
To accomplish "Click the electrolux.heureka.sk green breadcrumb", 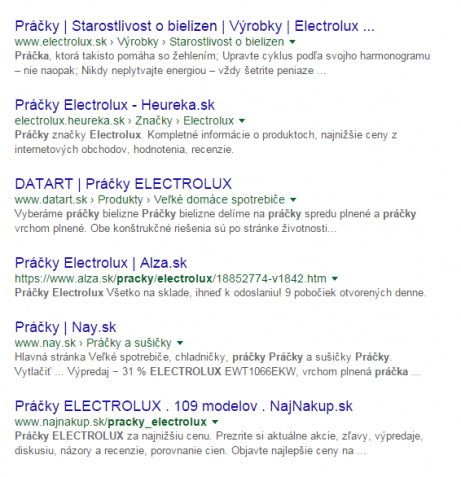I will (x=70, y=121).
